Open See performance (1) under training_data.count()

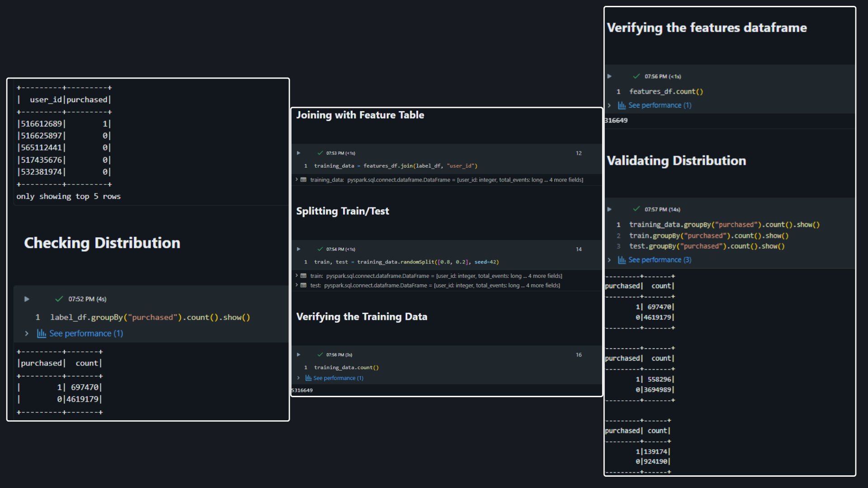pyautogui.click(x=338, y=378)
